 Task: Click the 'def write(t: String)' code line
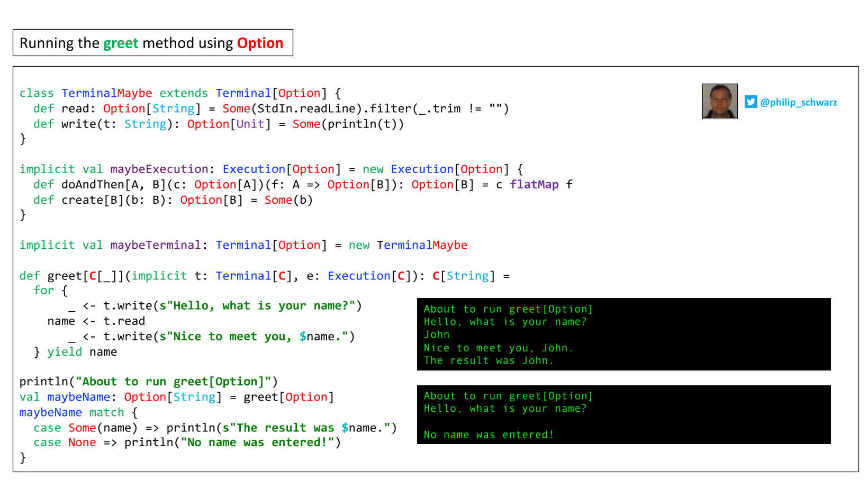(219, 124)
